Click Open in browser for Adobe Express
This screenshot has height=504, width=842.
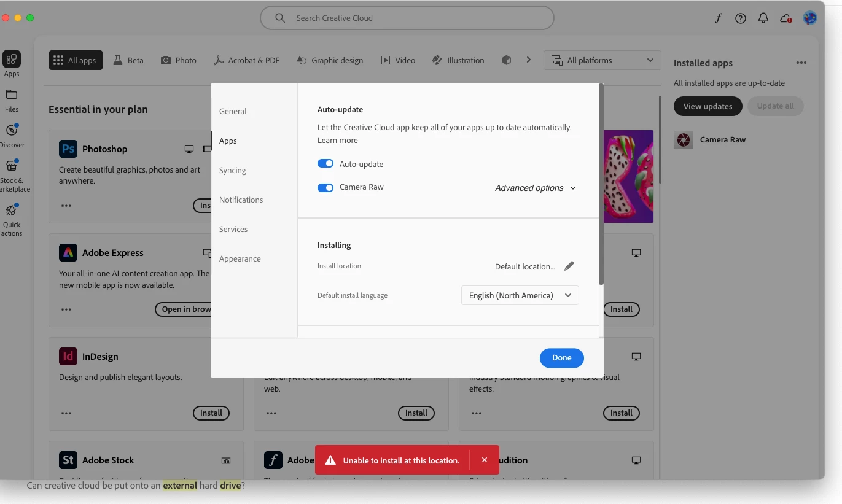[183, 309]
